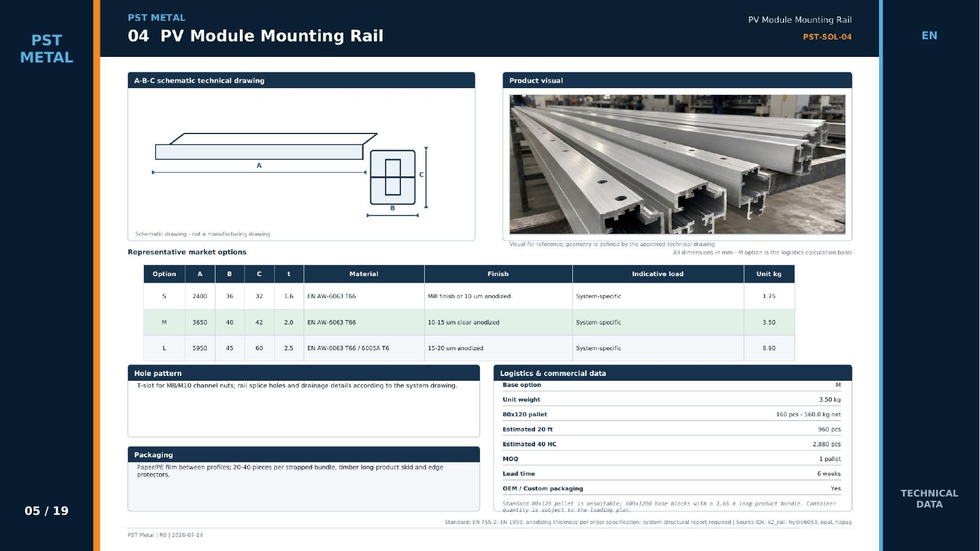Click the C value 60 cell
The image size is (980, 551).
259,348
